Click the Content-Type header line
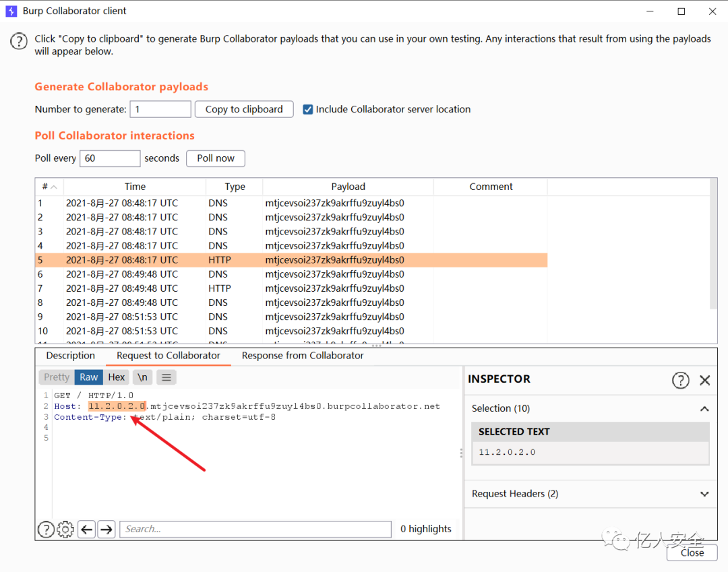The width and height of the screenshot is (728, 572). point(165,417)
